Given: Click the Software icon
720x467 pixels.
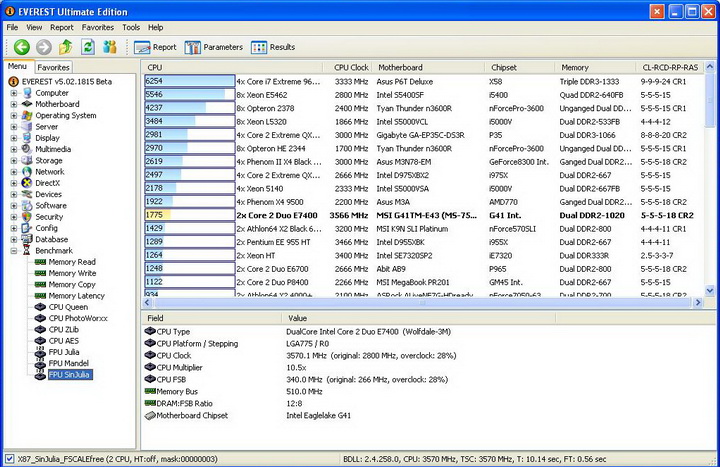Looking at the screenshot, I should click(x=27, y=205).
